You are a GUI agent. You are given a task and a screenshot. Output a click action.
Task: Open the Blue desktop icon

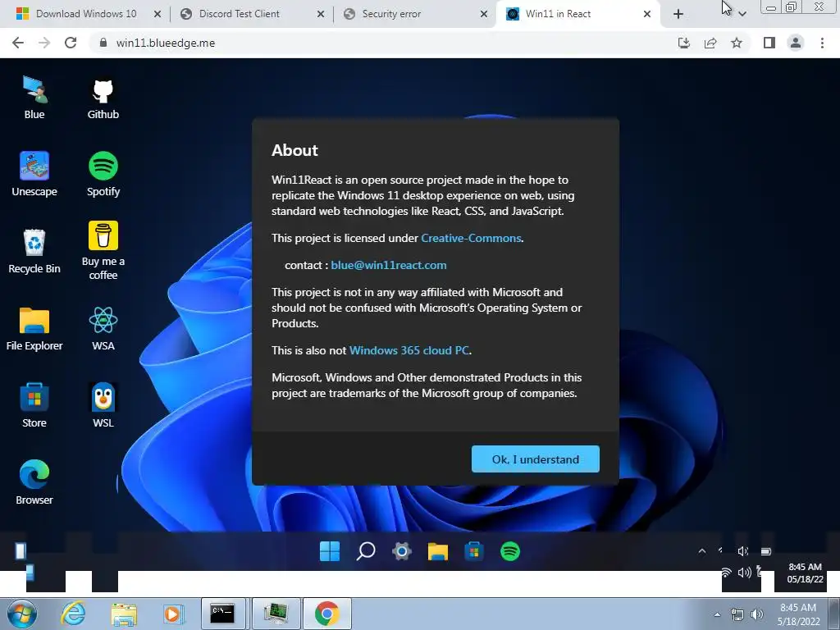[x=34, y=98]
